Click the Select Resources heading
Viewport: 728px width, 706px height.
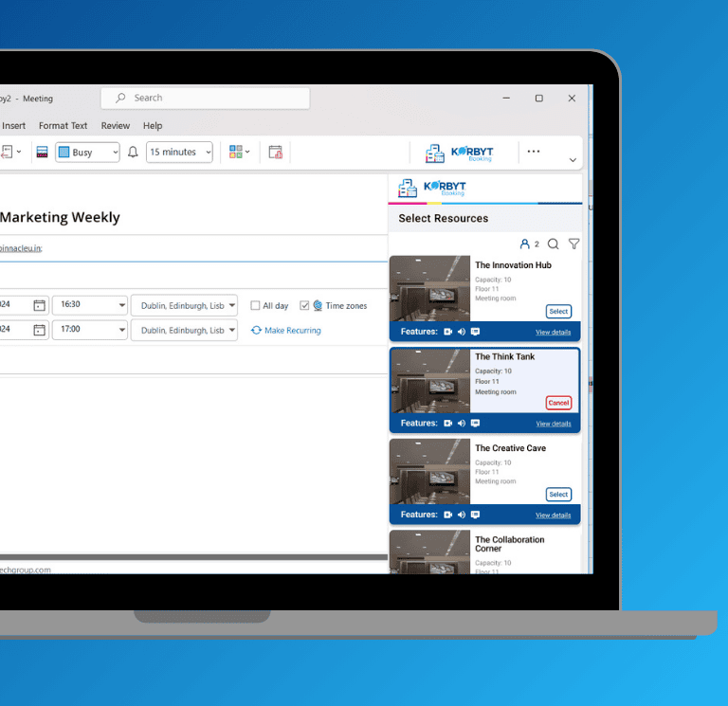tap(444, 218)
